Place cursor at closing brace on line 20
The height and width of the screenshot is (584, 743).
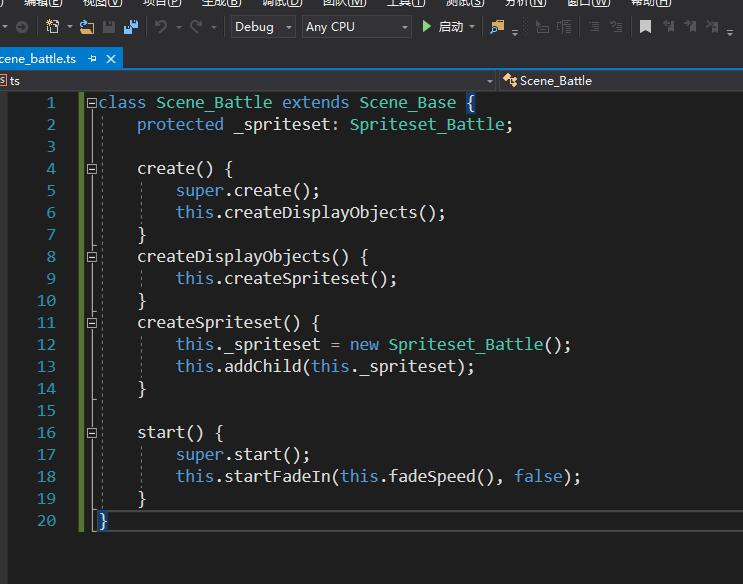coord(102,521)
